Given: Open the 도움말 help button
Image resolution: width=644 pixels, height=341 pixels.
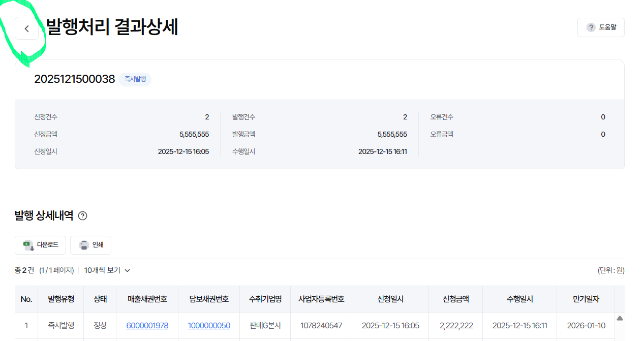Looking at the screenshot, I should [x=601, y=27].
